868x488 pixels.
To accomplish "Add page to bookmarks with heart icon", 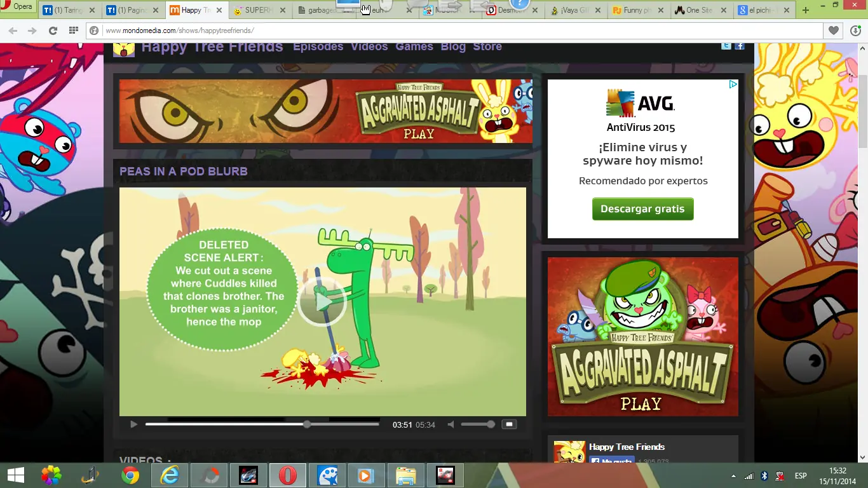I will pos(834,30).
